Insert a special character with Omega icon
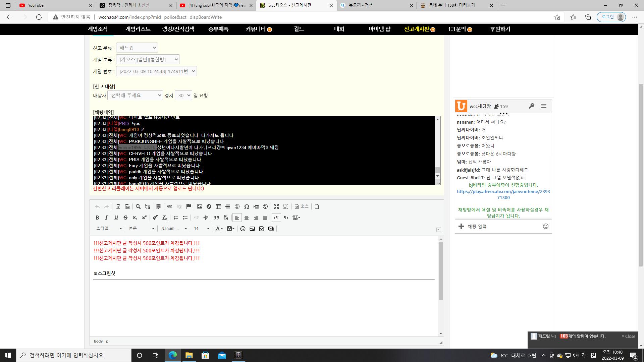The image size is (644, 362). click(x=247, y=206)
